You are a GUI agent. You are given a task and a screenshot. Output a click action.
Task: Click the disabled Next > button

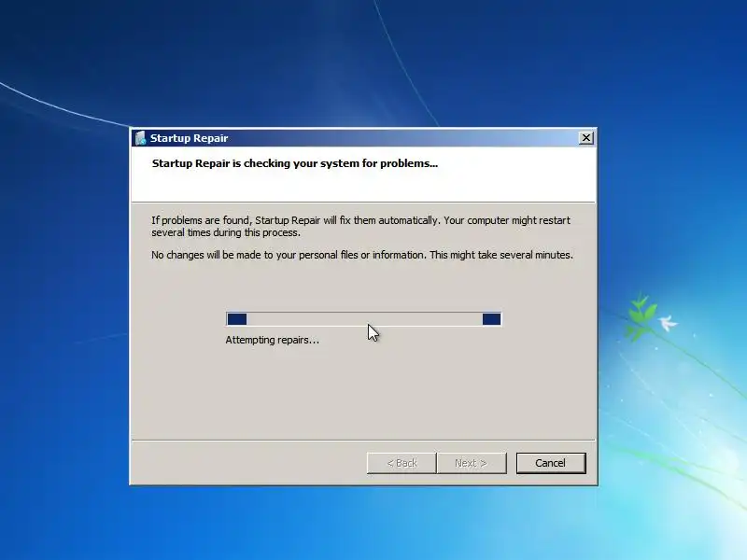(x=472, y=463)
